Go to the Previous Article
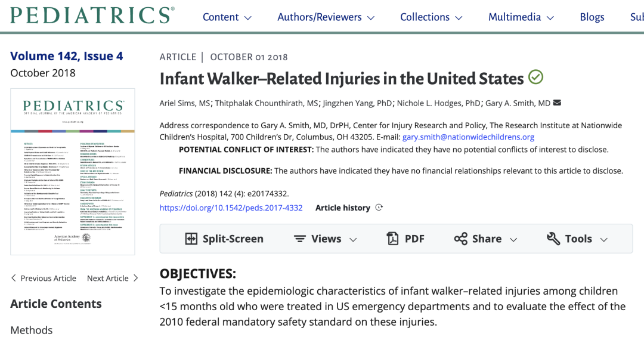Viewport: 644px width, 340px height. pyautogui.click(x=44, y=278)
